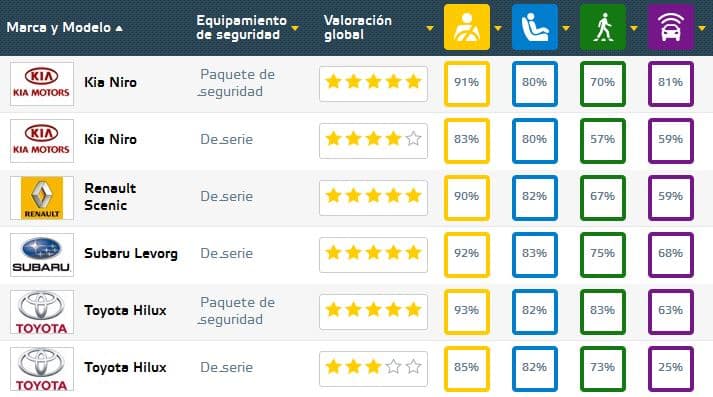Image resolution: width=713 pixels, height=397 pixels.
Task: Sort by Marca y Modelo column
Action: point(65,28)
